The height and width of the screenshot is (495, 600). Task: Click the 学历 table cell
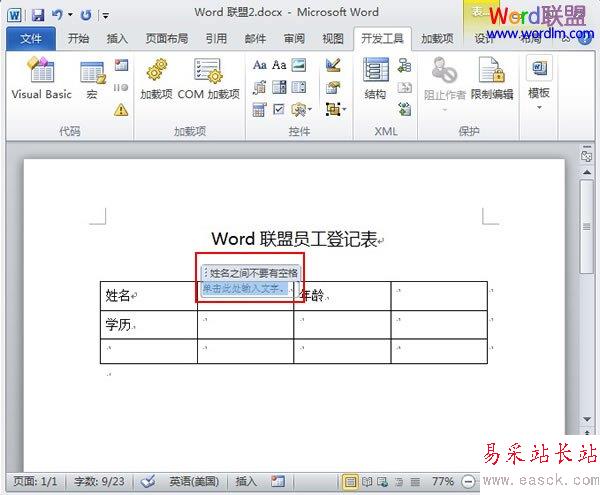[x=148, y=324]
